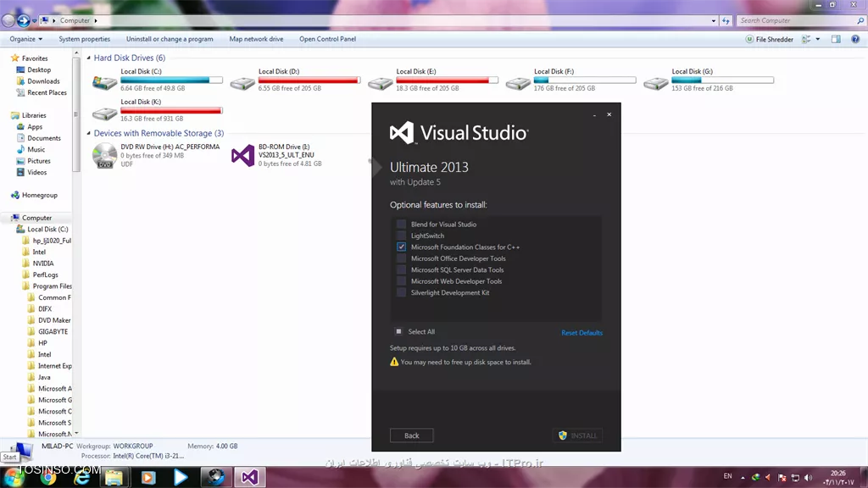Open the view options dropdown arrow

pyautogui.click(x=818, y=39)
